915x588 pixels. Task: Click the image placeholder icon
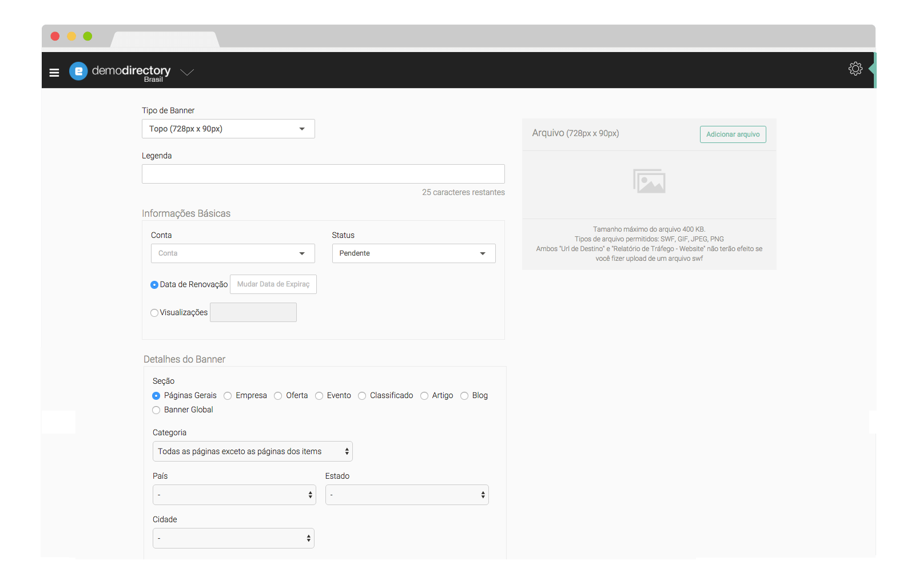pyautogui.click(x=649, y=181)
